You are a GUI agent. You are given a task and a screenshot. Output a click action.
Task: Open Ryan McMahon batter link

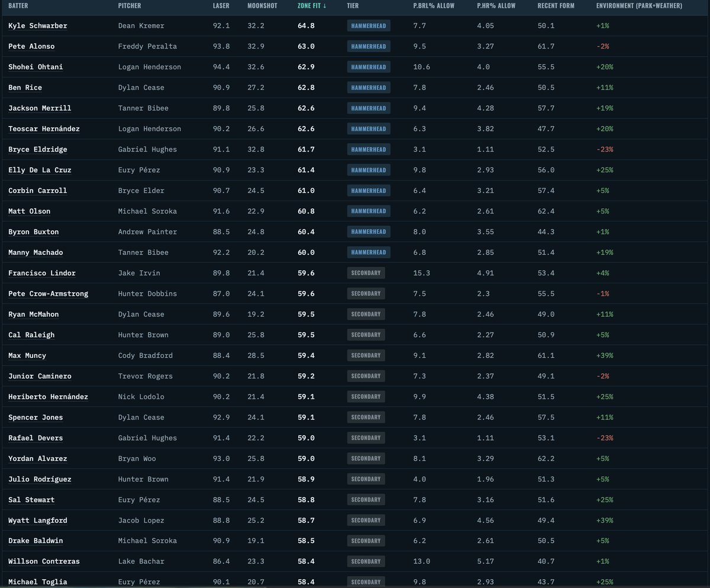pyautogui.click(x=33, y=314)
